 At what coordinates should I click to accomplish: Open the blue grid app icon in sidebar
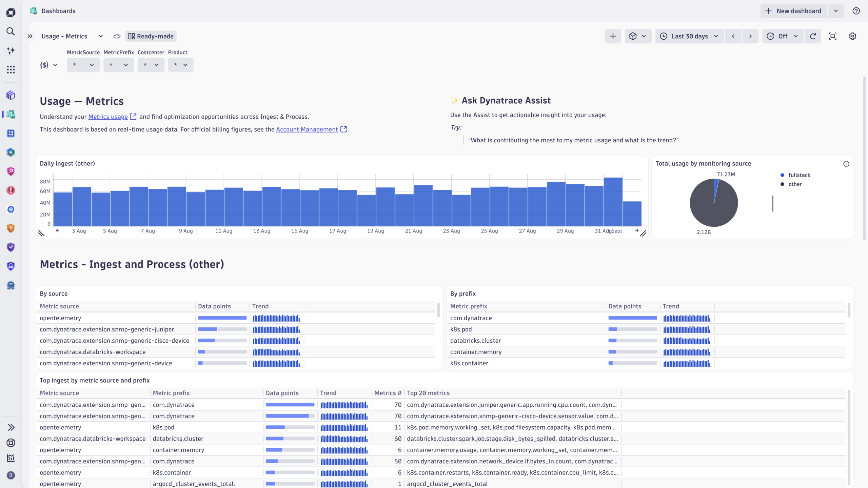[11, 133]
